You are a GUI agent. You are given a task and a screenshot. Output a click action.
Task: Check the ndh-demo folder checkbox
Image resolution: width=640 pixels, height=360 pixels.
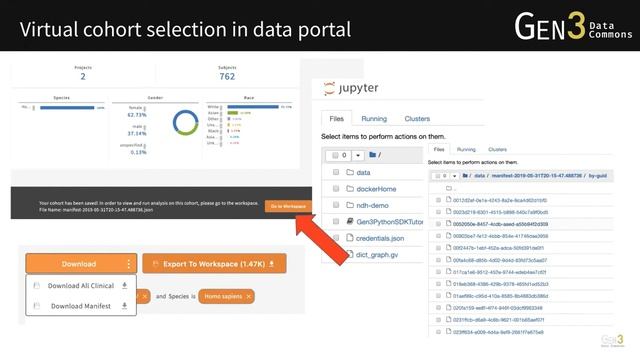click(x=336, y=205)
